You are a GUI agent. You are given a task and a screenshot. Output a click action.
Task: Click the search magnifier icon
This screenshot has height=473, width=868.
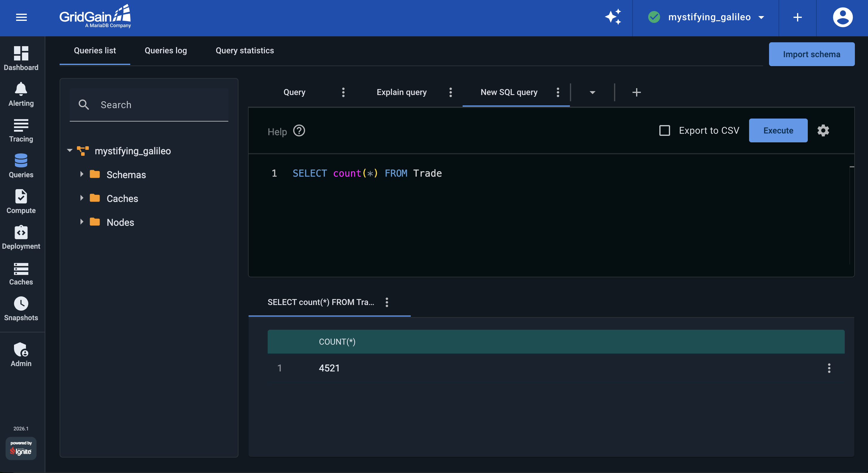83,105
